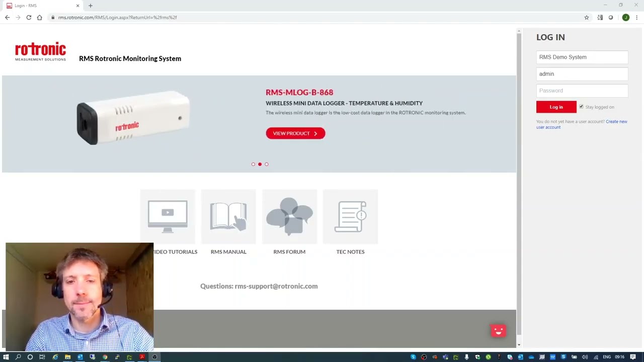The width and height of the screenshot is (644, 362).
Task: View site info via padlock icon
Action: tap(52, 17)
